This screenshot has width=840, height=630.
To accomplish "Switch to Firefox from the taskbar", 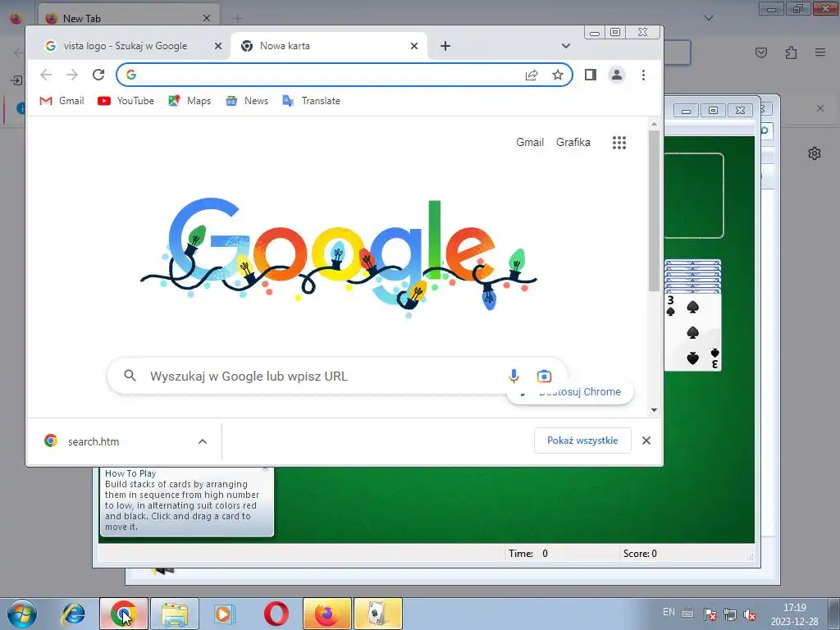I will coord(326,614).
